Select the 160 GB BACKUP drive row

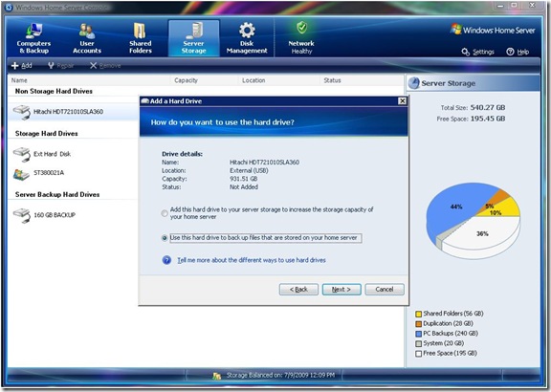coord(74,215)
